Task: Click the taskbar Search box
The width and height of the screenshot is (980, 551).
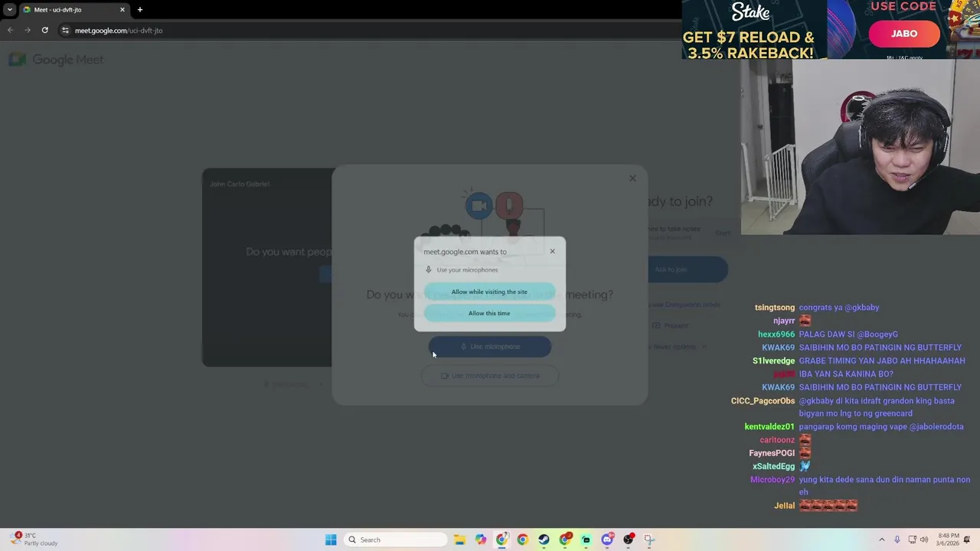Action: click(x=395, y=540)
